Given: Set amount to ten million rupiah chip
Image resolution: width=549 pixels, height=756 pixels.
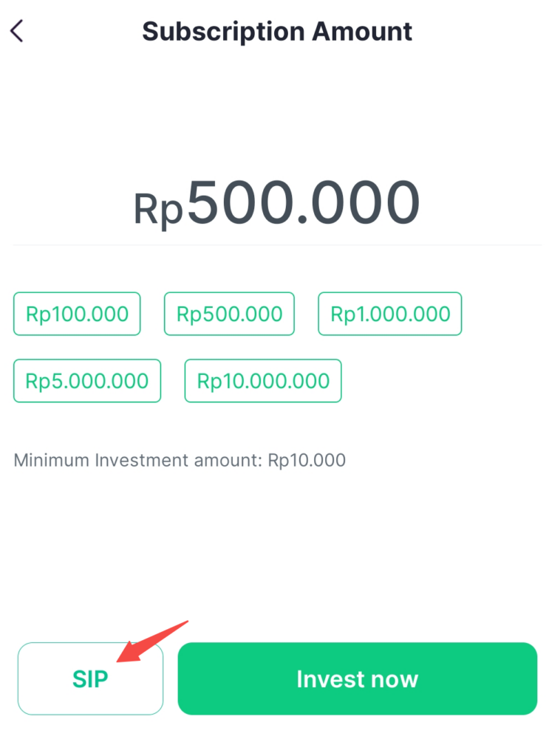Looking at the screenshot, I should pyautogui.click(x=263, y=381).
